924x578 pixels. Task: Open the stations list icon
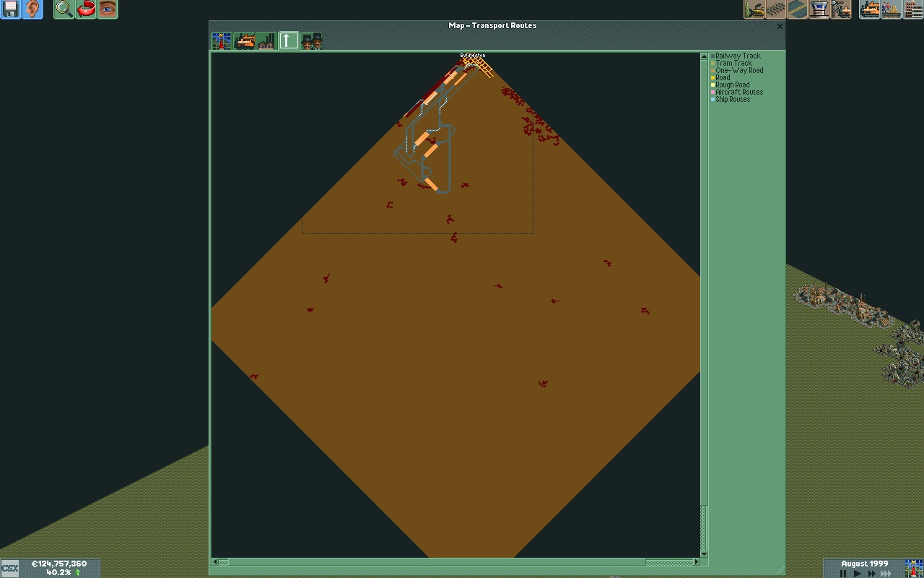coord(892,9)
